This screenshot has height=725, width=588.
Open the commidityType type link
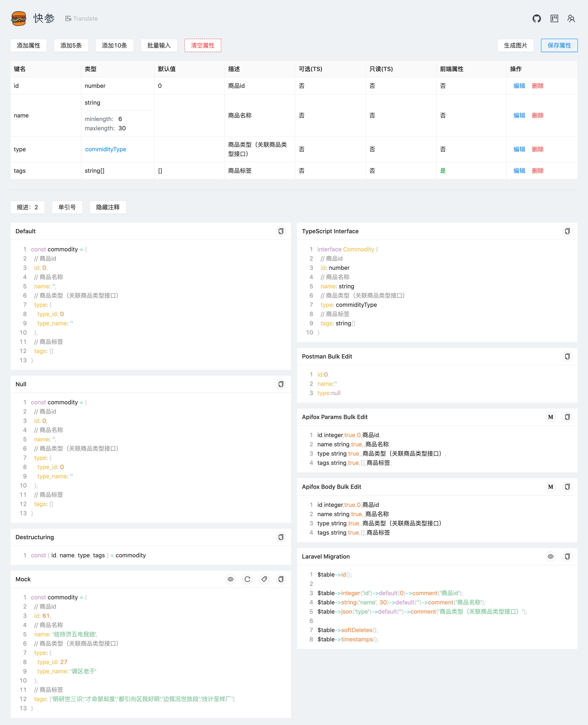click(105, 149)
